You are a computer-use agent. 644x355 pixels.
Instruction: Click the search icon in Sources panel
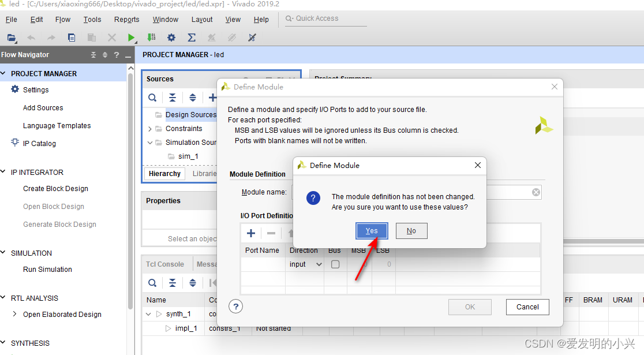click(x=152, y=98)
